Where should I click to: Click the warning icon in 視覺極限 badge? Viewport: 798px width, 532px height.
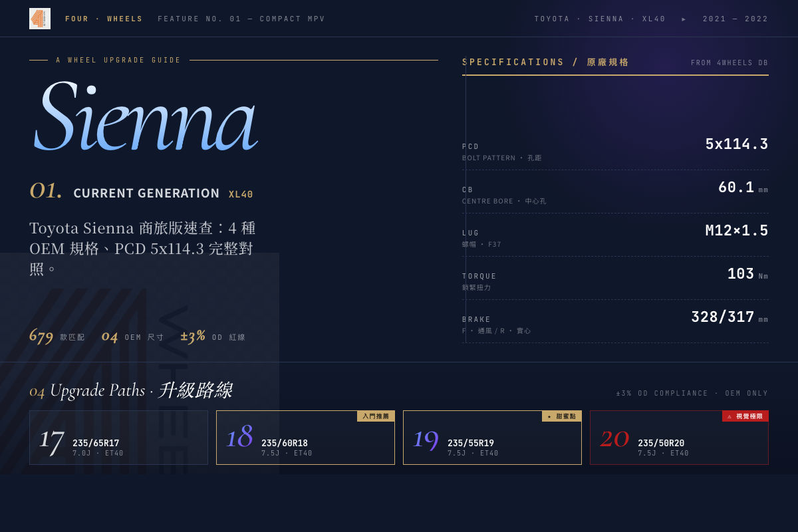730,416
